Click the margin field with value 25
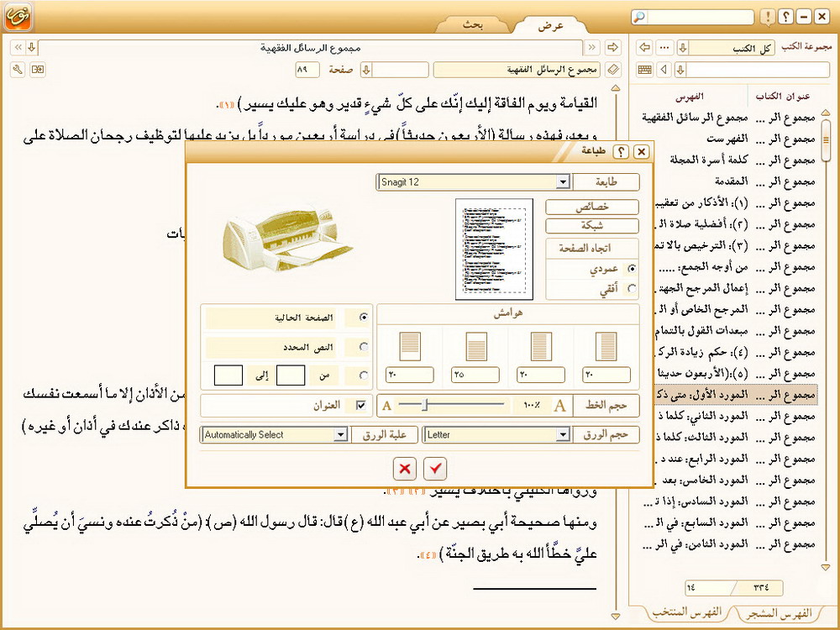The image size is (840, 630). (475, 375)
